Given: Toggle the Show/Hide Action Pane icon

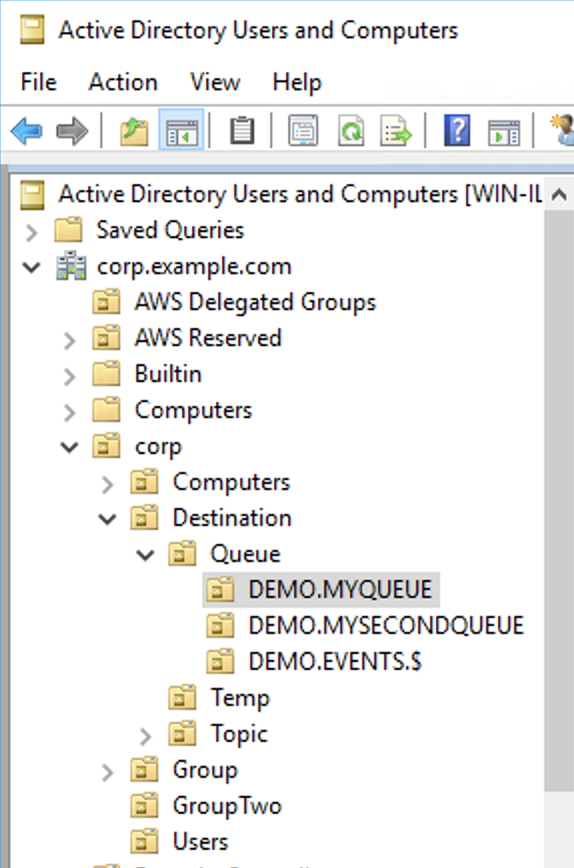Looking at the screenshot, I should [503, 132].
